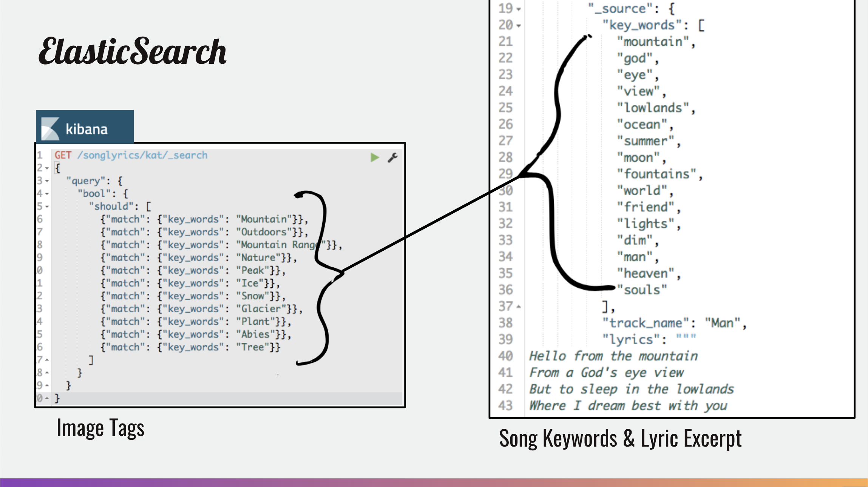Click the "man" keyword on line 34
Image resolution: width=868 pixels, height=487 pixels.
pos(635,257)
